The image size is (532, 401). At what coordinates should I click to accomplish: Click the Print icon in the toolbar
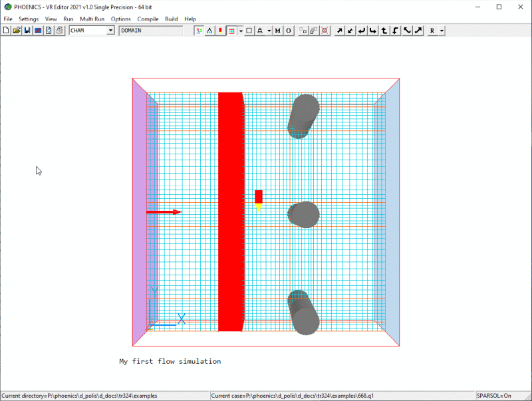pyautogui.click(x=59, y=31)
